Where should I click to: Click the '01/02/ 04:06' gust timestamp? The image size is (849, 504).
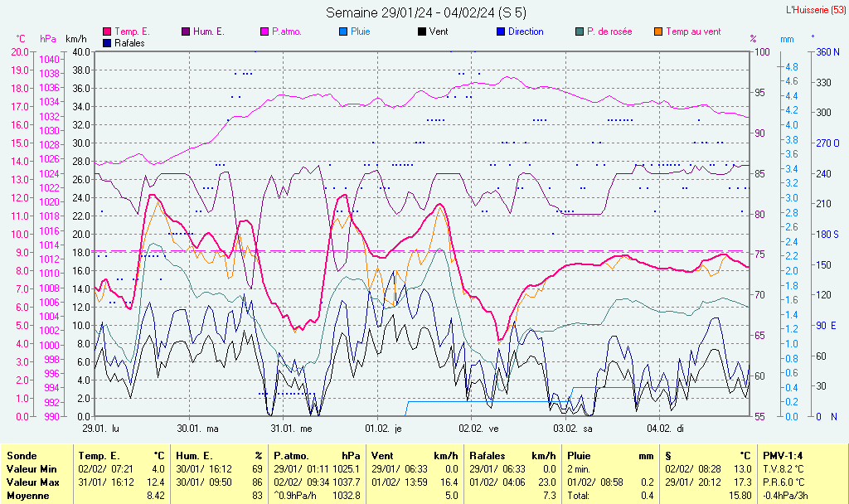point(497,482)
